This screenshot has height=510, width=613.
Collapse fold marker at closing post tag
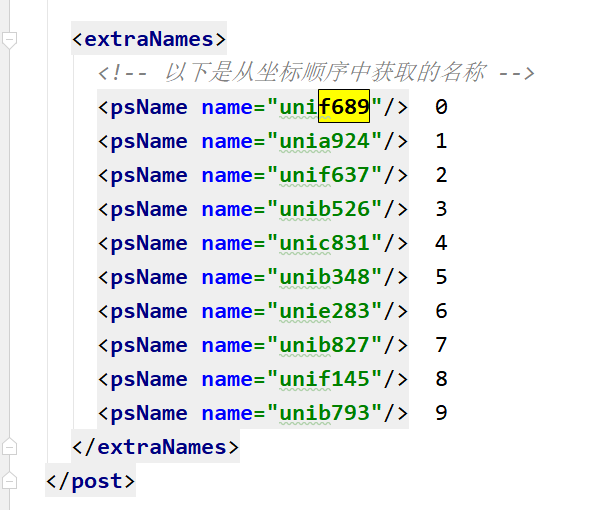[x=9, y=481]
